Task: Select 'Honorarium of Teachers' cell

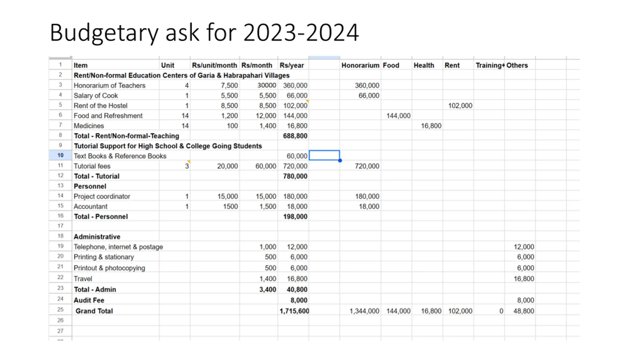Action: pos(115,85)
